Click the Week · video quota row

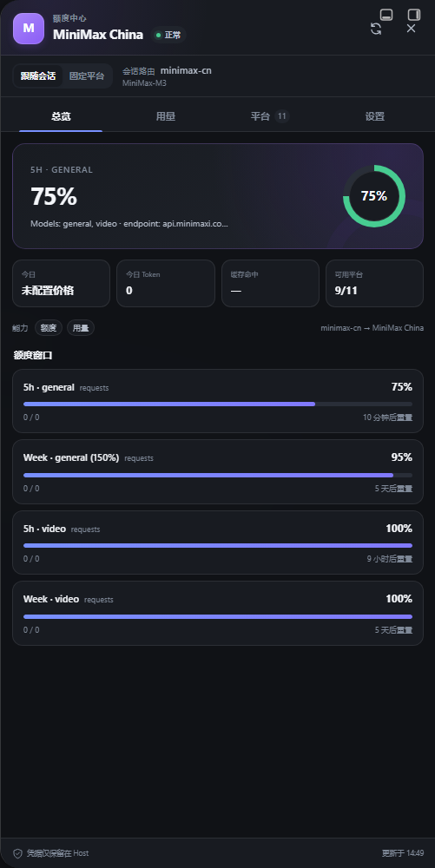(x=217, y=614)
